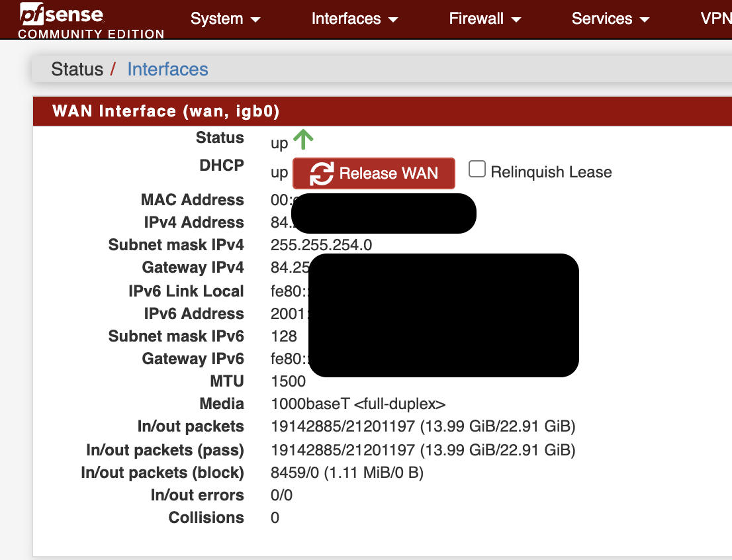Follow the Interfaces breadcrumb link

pyautogui.click(x=167, y=69)
